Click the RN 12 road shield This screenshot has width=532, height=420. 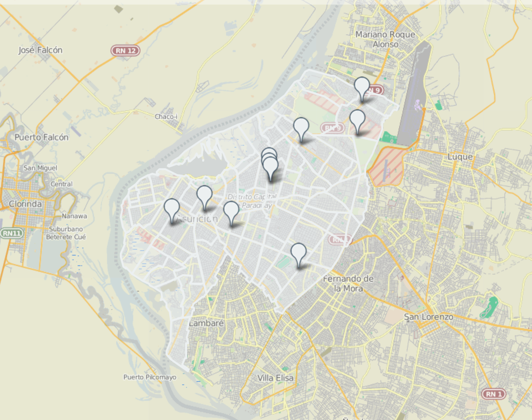(126, 51)
